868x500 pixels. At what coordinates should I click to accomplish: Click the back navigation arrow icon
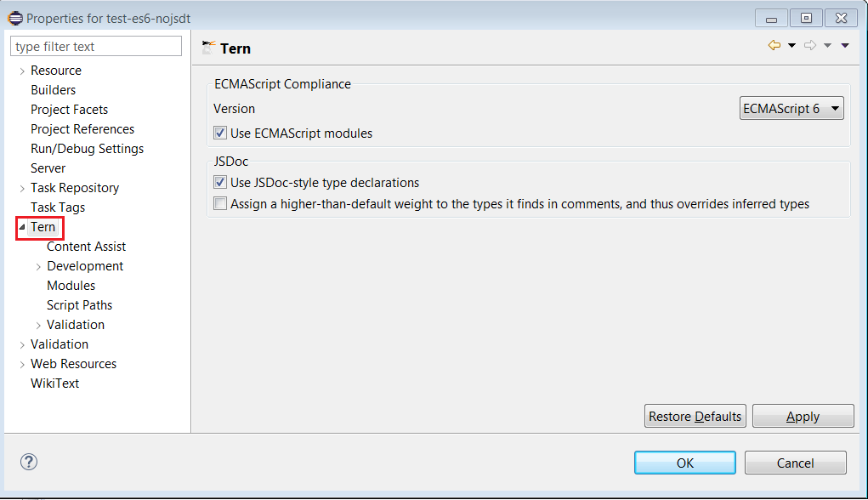774,46
